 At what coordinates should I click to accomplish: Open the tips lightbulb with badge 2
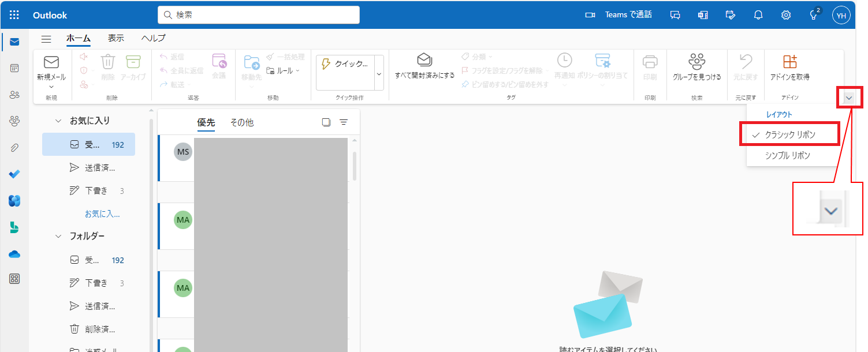click(814, 14)
